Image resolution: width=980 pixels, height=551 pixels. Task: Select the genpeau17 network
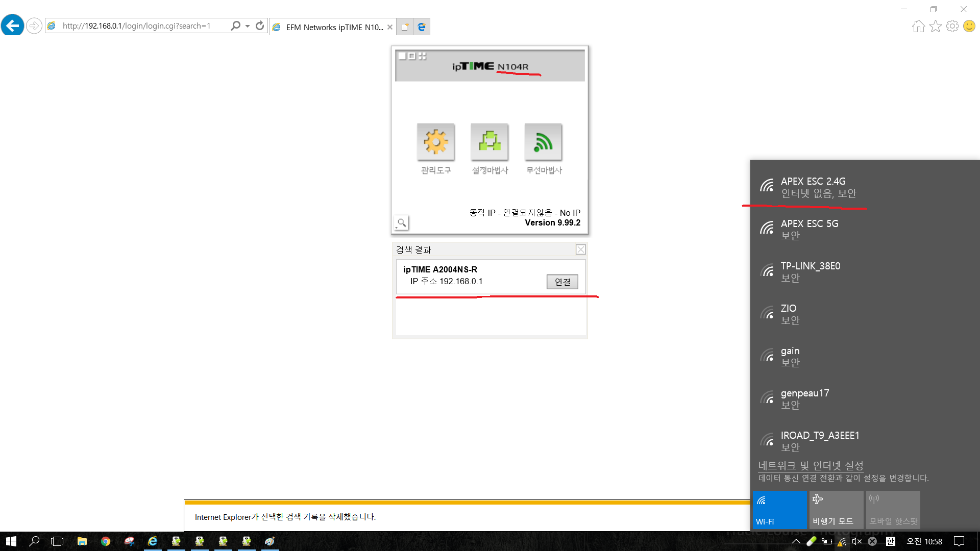pyautogui.click(x=865, y=399)
